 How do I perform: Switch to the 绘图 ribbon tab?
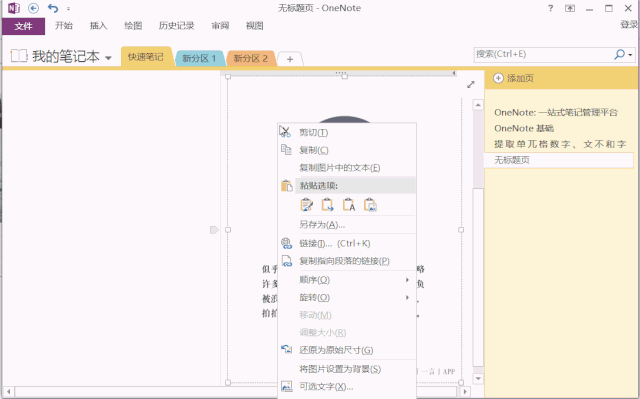coord(133,26)
